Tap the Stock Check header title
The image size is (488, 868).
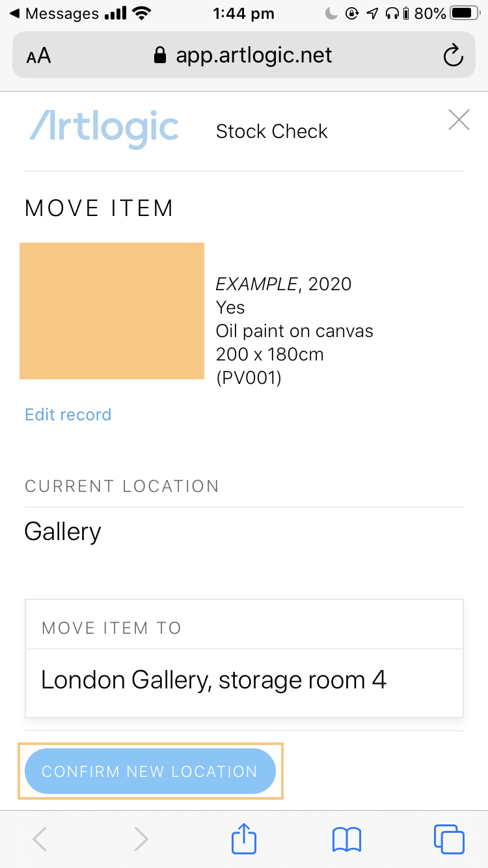coord(271,131)
